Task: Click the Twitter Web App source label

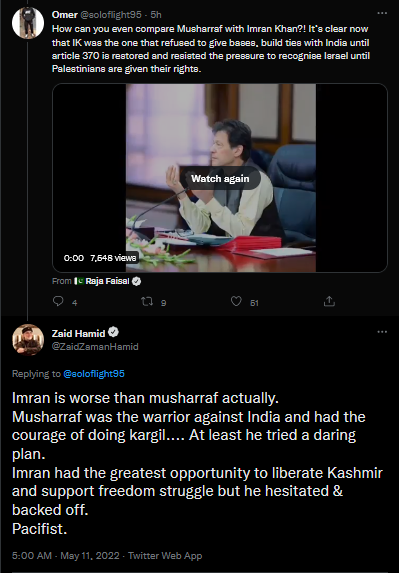Action: click(x=165, y=556)
